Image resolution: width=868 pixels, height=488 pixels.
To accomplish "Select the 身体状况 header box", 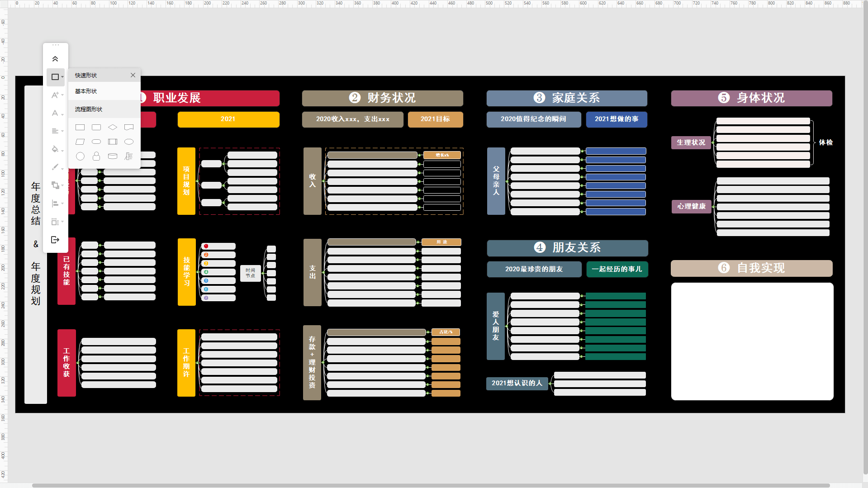I will tap(752, 98).
